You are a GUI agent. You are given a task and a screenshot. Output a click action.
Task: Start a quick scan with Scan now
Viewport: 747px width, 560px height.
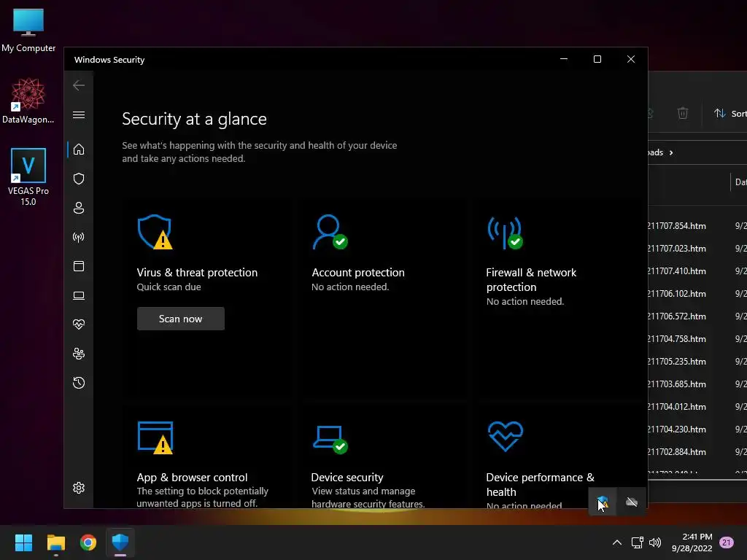pos(181,319)
